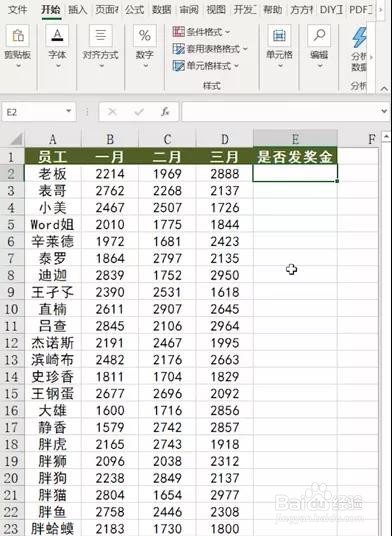Switch to the 审阅 tab
The height and width of the screenshot is (536, 392).
pyautogui.click(x=189, y=10)
